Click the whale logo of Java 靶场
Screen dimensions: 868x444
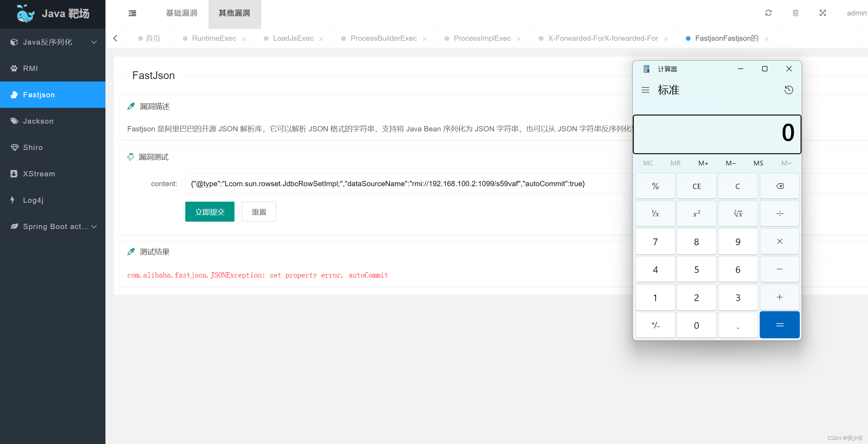coord(25,14)
